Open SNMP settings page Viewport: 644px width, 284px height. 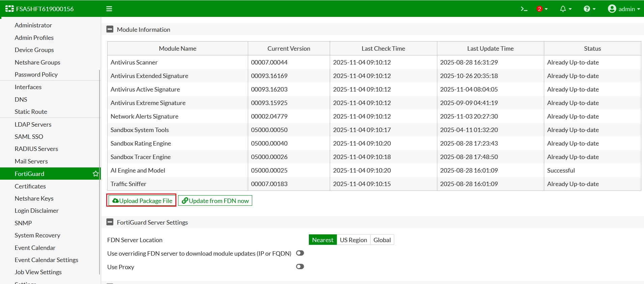tap(23, 223)
